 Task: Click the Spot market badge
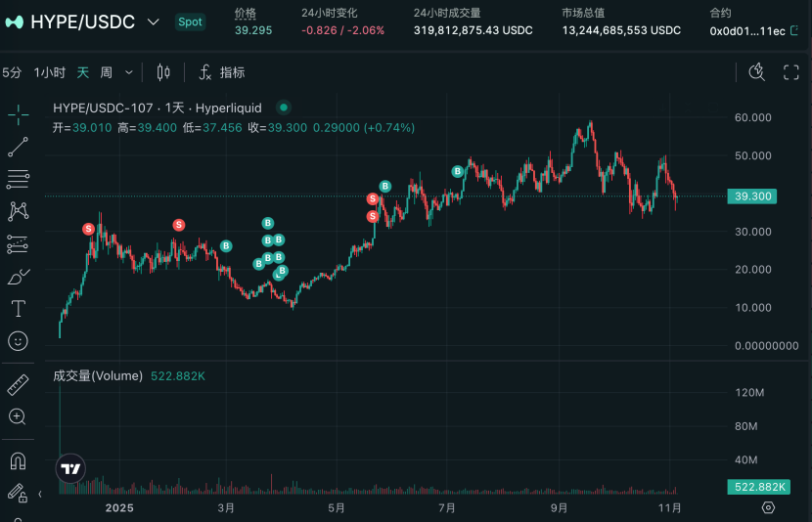pos(190,22)
